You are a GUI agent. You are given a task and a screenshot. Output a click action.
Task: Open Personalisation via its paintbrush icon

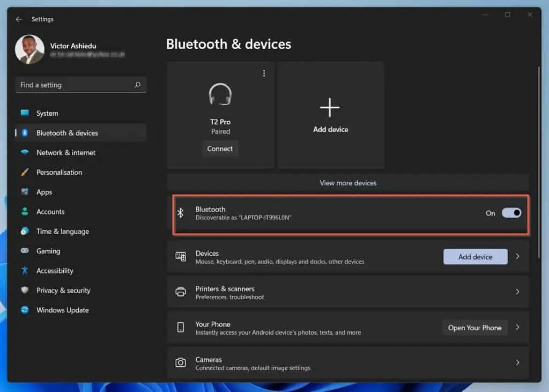point(24,172)
